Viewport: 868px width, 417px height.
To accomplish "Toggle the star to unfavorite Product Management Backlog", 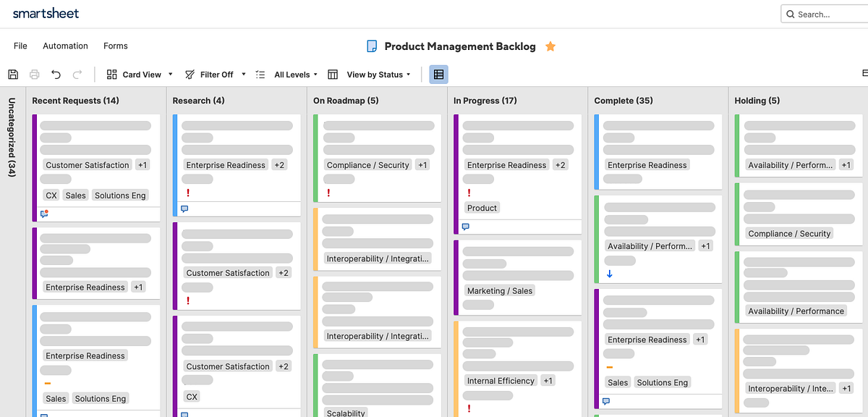I will pyautogui.click(x=550, y=46).
